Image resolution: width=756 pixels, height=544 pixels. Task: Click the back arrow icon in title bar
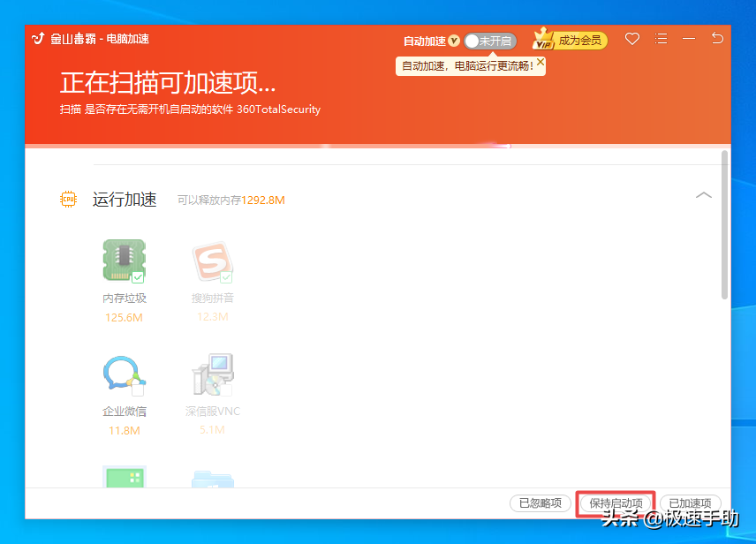click(718, 39)
